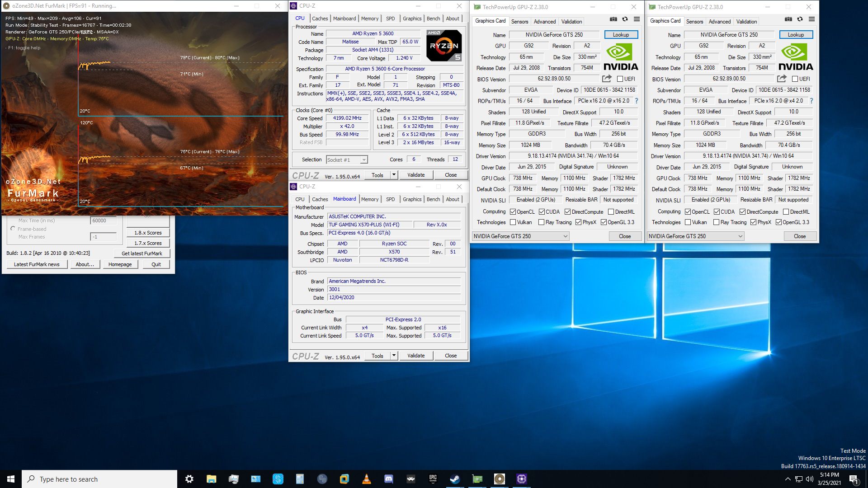Open Steam from the taskbar
Viewport: 868px width, 488px height.
coord(455,479)
